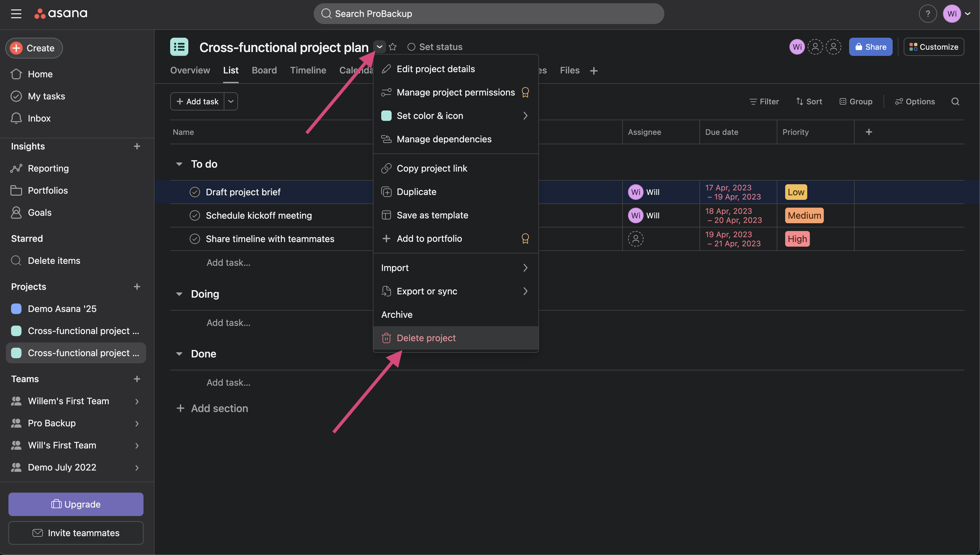Mark Share timeline with teammates complete
This screenshot has height=555, width=980.
[195, 239]
